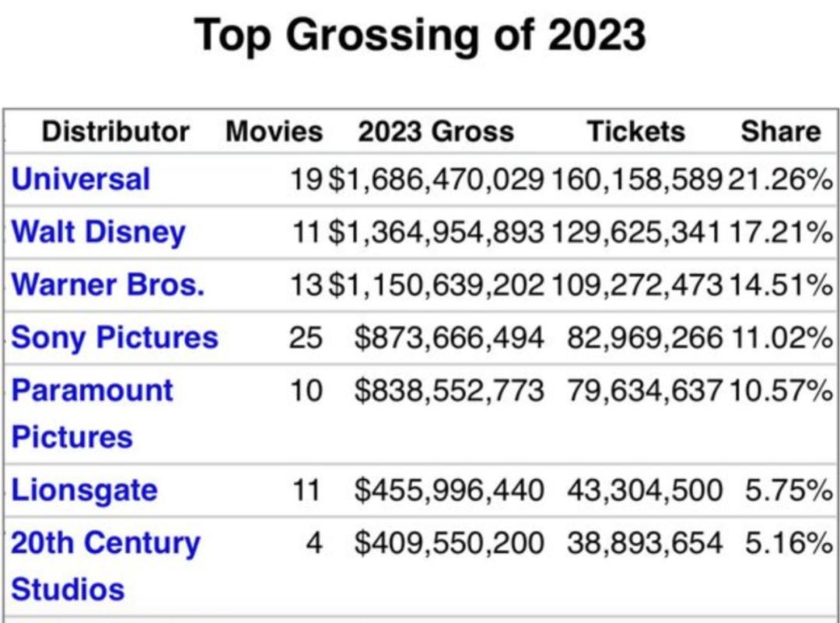Image resolution: width=840 pixels, height=623 pixels.
Task: Select the Share column header
Action: [x=780, y=131]
